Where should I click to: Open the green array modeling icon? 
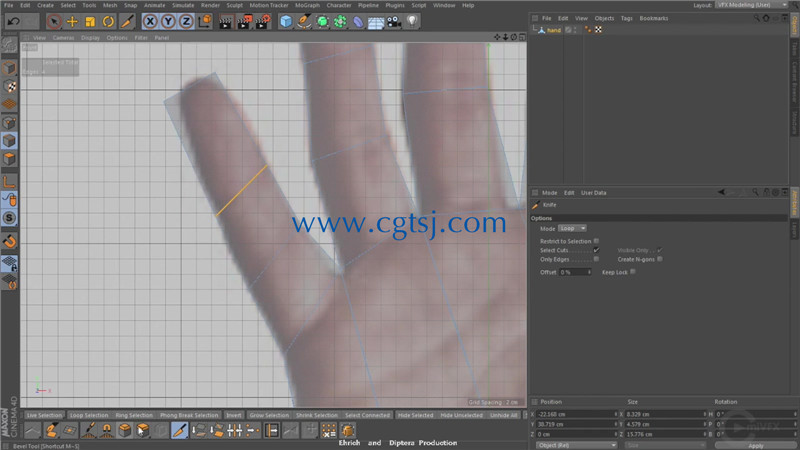click(340, 21)
